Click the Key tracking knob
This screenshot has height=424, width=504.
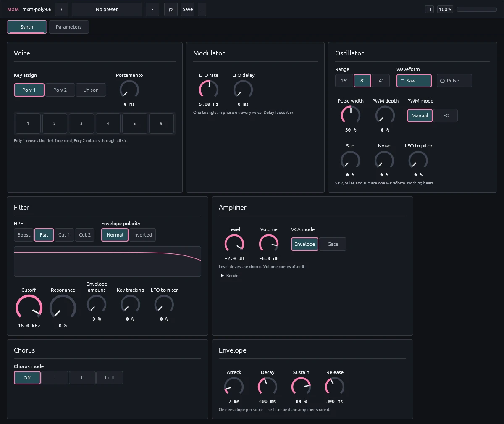[130, 304]
